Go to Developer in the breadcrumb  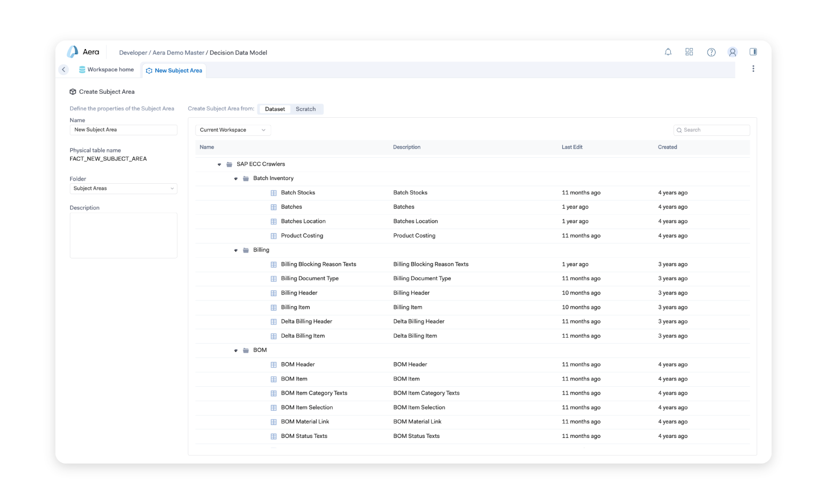pos(133,53)
